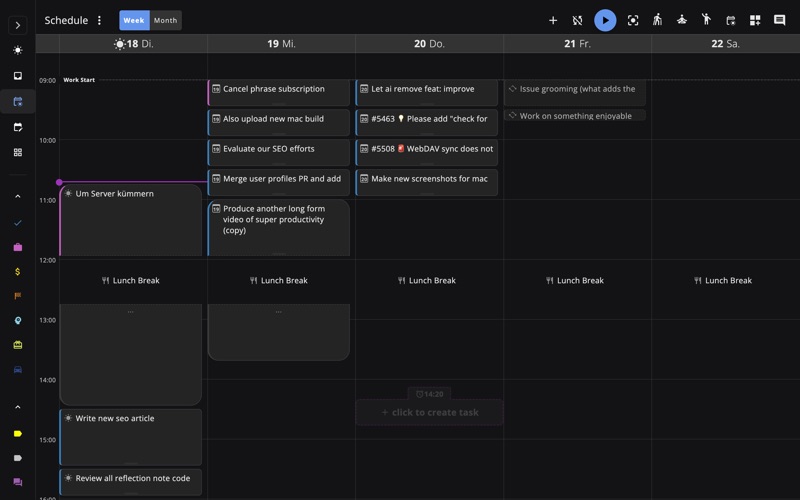Open task Produce another long form video
800x500 pixels.
click(x=279, y=228)
